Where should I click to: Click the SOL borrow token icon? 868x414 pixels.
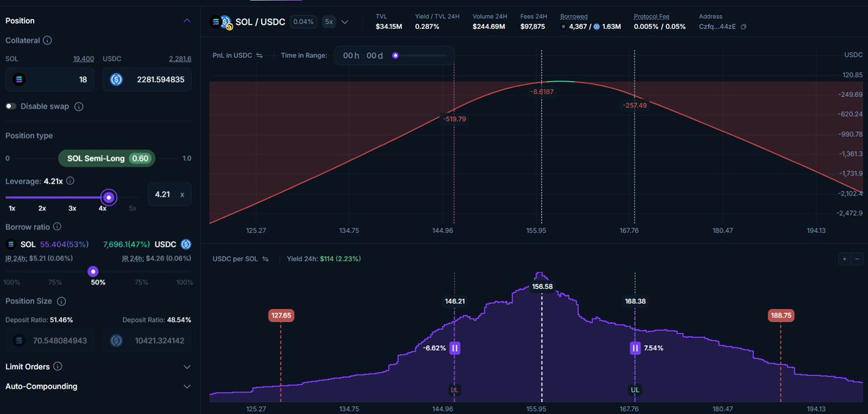tap(11, 245)
